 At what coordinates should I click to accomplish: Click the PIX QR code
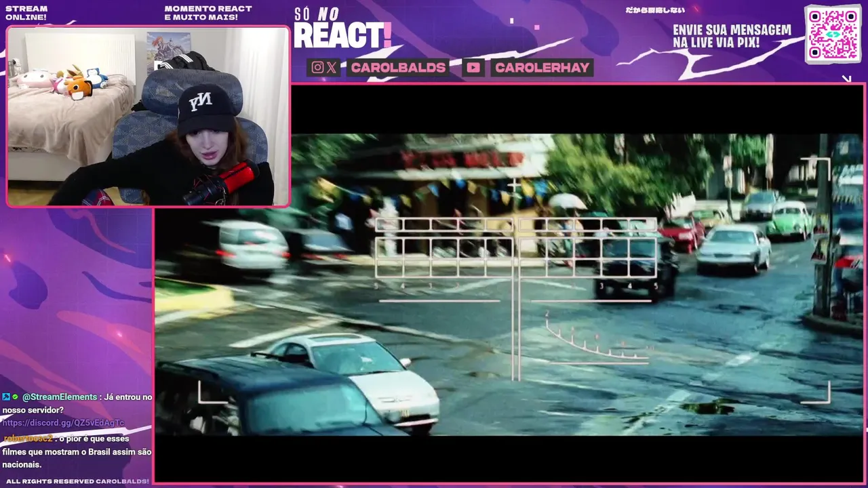pyautogui.click(x=833, y=33)
